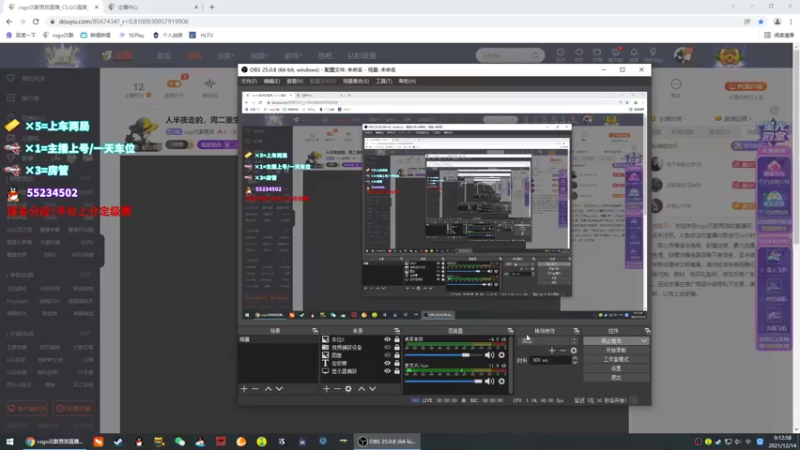
Task: Add a new source in OBS Sources panel
Action: pyautogui.click(x=327, y=389)
